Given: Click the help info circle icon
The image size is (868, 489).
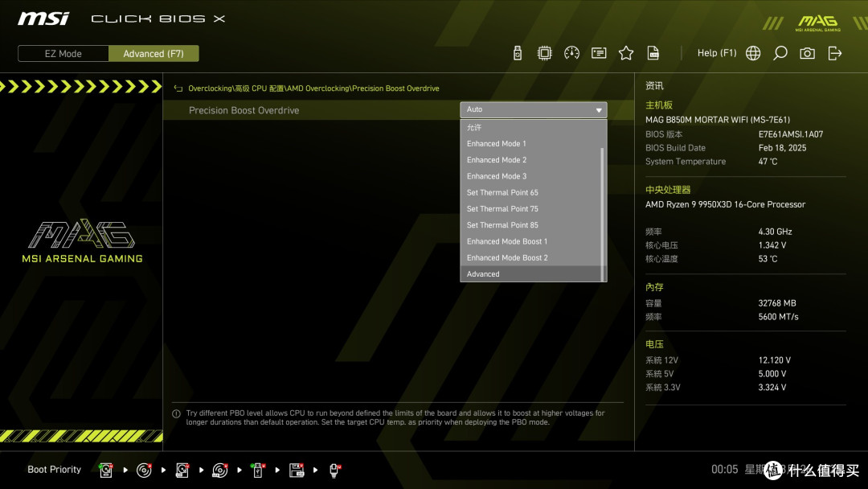Looking at the screenshot, I should coord(176,413).
